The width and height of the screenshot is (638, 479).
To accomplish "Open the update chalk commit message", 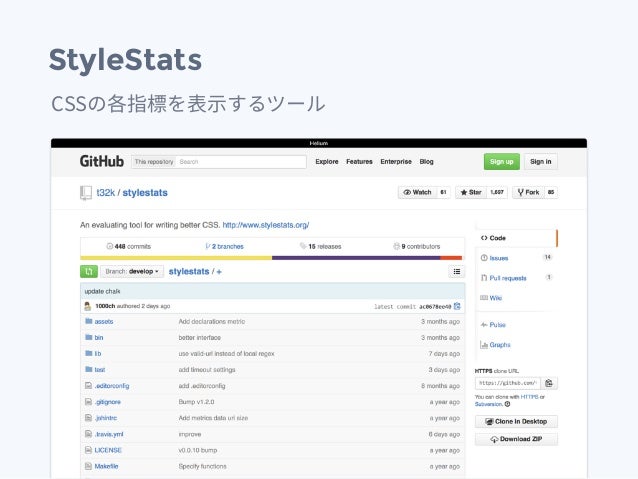I will tap(102, 291).
